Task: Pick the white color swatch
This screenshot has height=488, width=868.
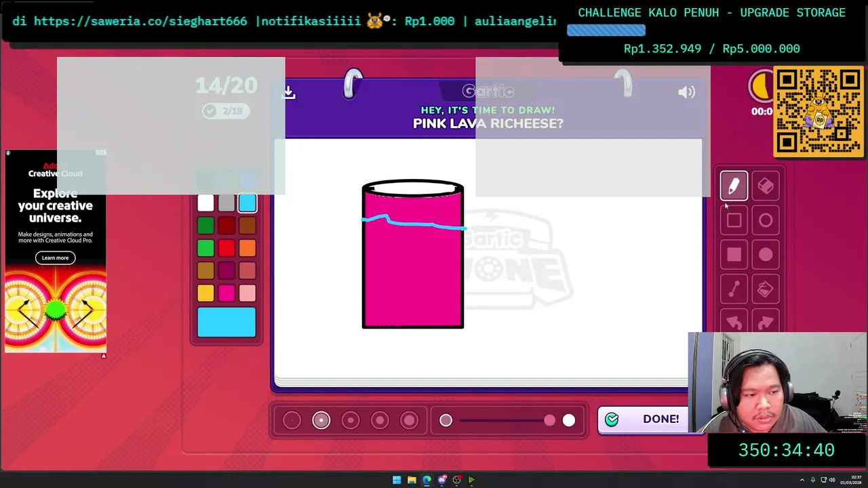Action: click(x=205, y=203)
